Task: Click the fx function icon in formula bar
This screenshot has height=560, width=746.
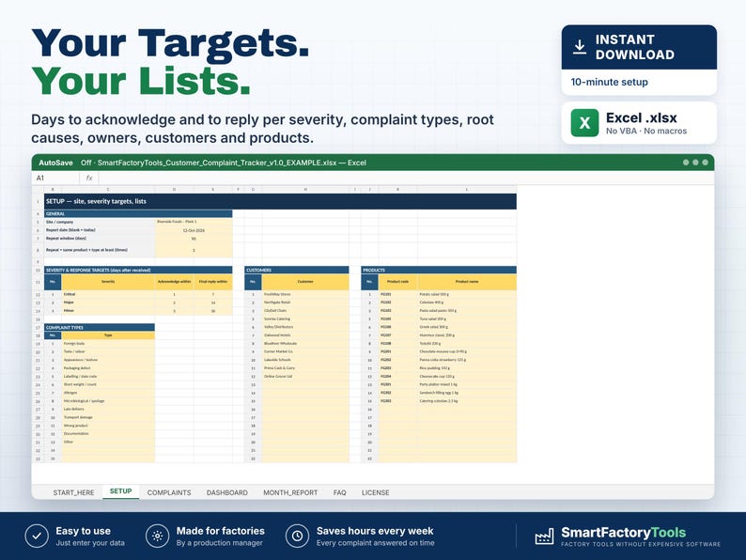Action: (x=89, y=178)
